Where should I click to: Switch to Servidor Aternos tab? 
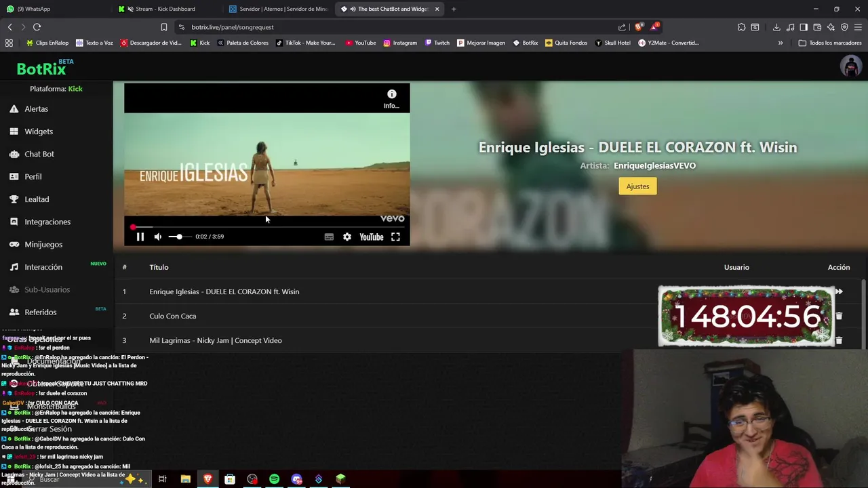click(279, 9)
